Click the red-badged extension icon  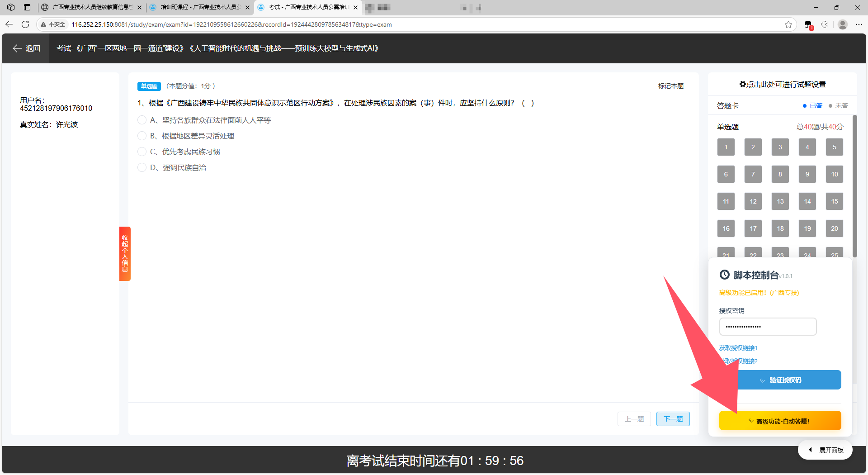pyautogui.click(x=809, y=25)
